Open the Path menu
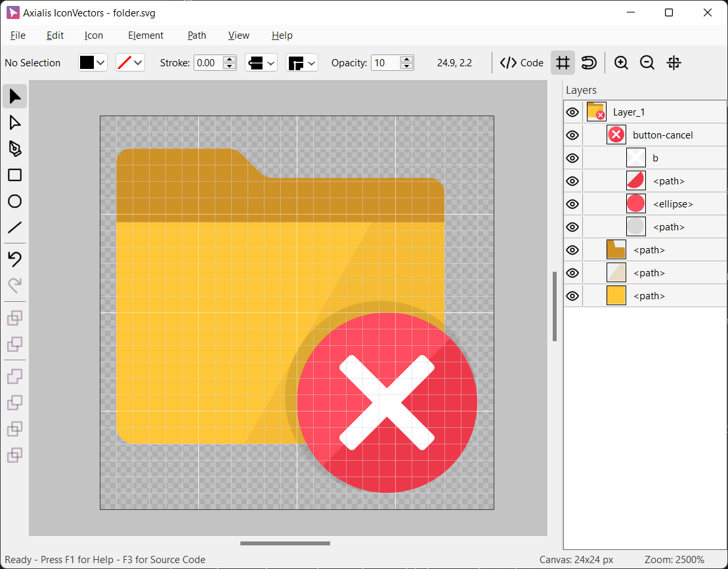Viewport: 728px width, 569px height. coord(196,35)
